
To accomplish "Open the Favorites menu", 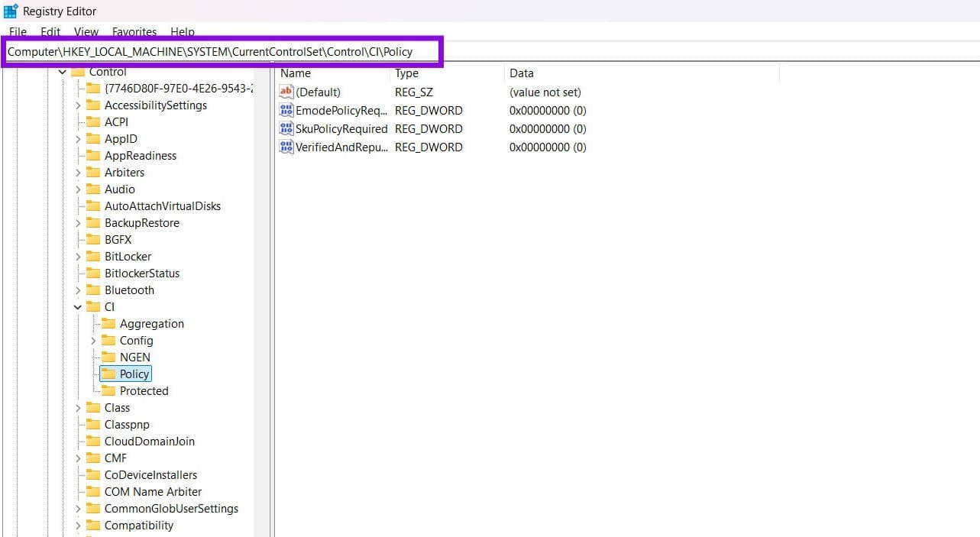I will point(134,32).
